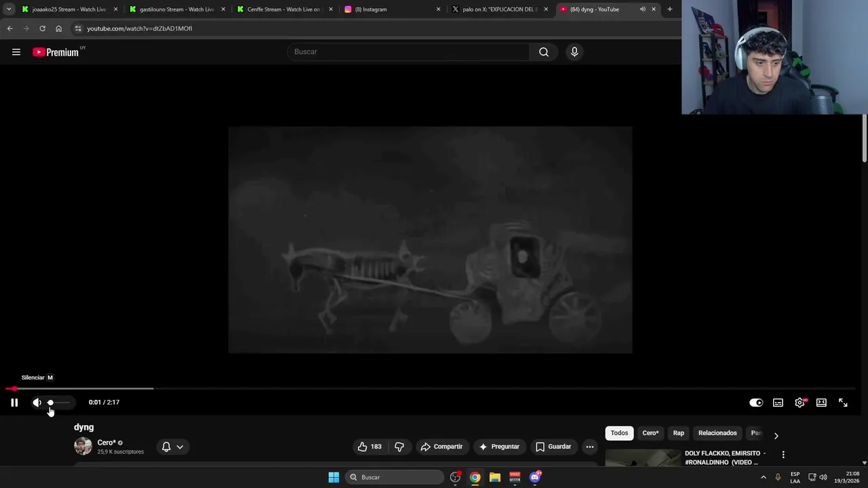Screen dimensions: 868x488
Task: View site information icon in address bar
Action: 78,28
